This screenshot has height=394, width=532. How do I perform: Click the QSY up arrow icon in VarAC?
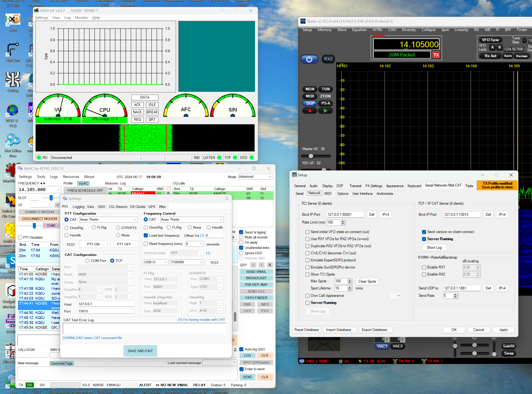[x=261, y=265]
